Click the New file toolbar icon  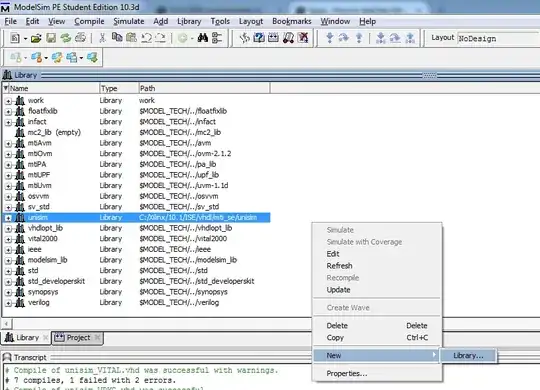pyautogui.click(x=15, y=38)
